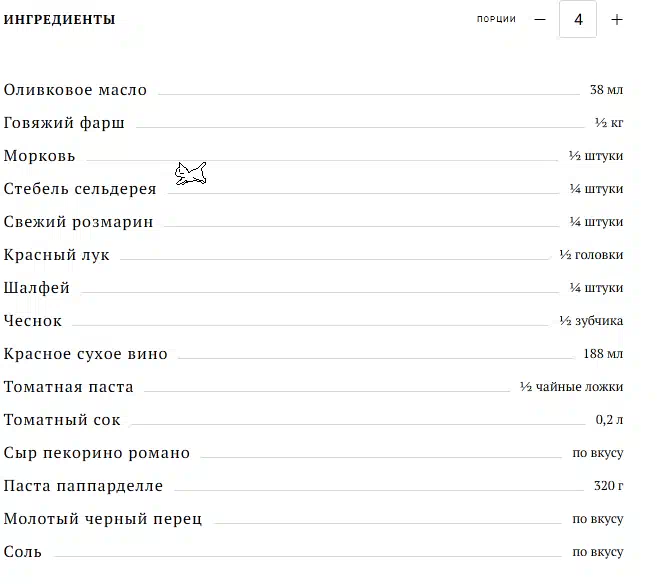Viewport: 657px width, 584px height.
Task: Click the Красный лук ingredient
Action: click(x=57, y=255)
